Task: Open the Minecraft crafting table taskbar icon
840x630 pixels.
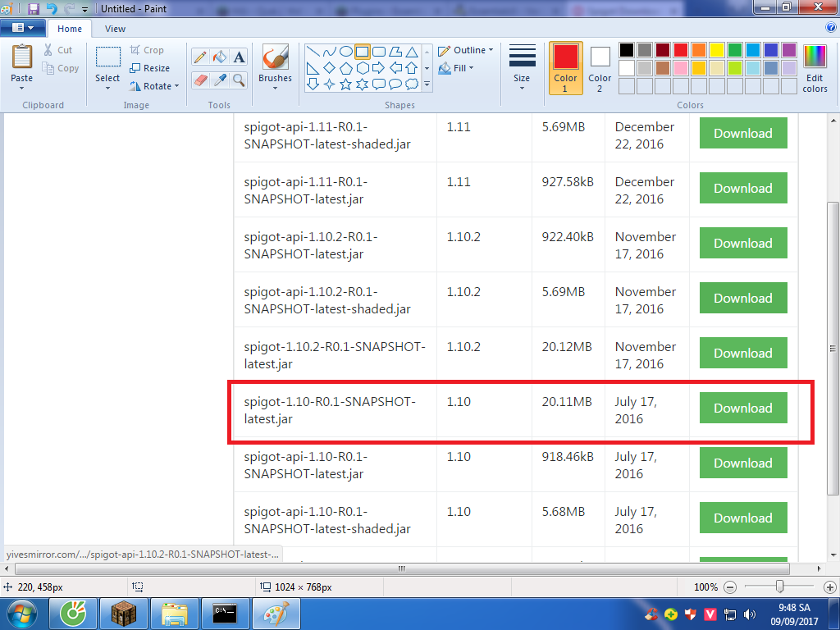Action: (123, 614)
